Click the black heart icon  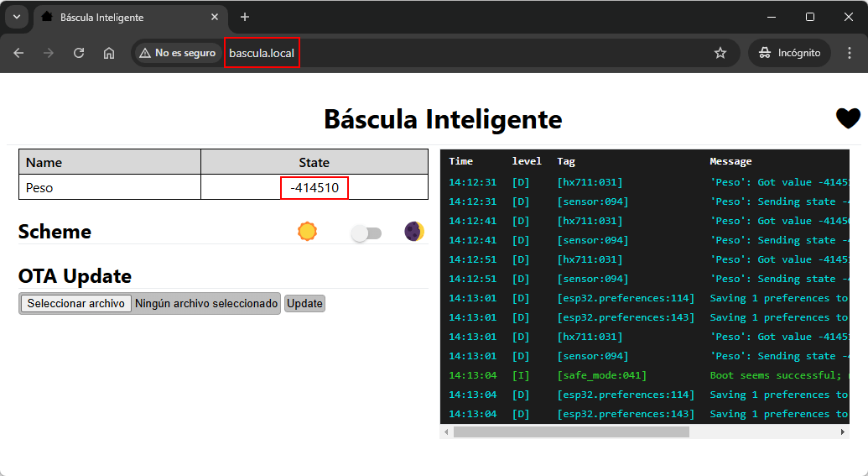[x=848, y=118]
